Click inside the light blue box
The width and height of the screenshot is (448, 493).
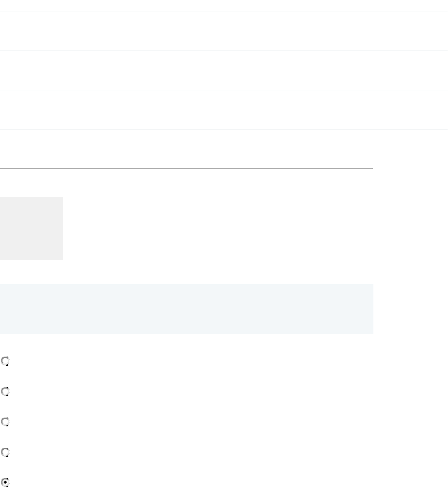click(186, 309)
